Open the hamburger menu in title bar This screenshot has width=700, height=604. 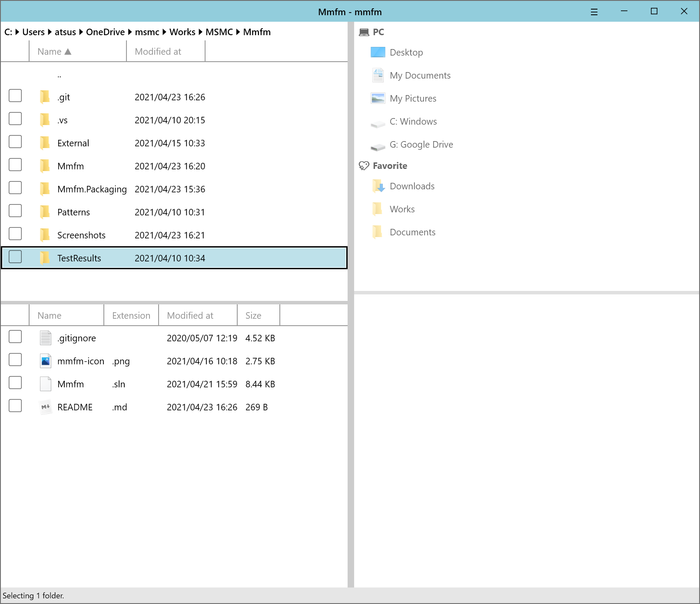coord(594,12)
